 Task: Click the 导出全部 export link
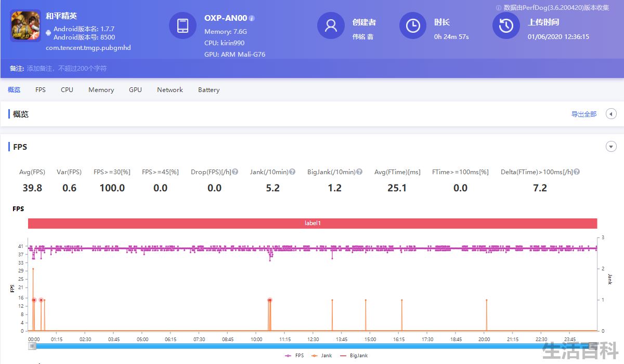(x=584, y=114)
